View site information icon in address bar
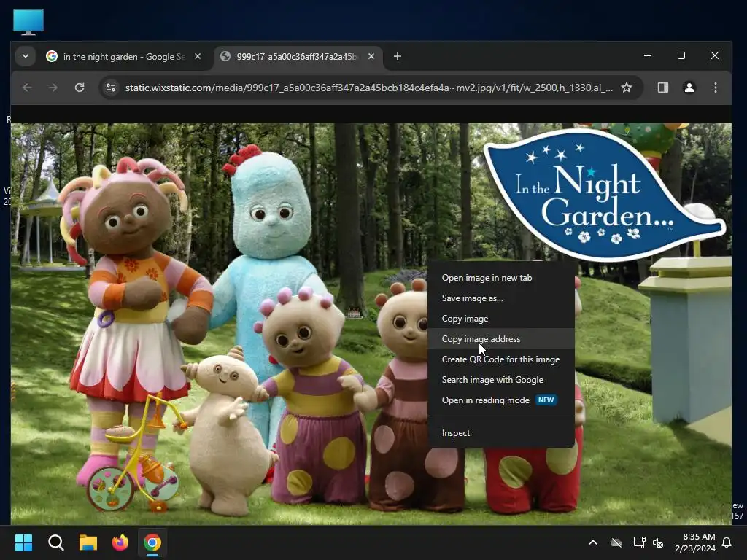 (111, 87)
